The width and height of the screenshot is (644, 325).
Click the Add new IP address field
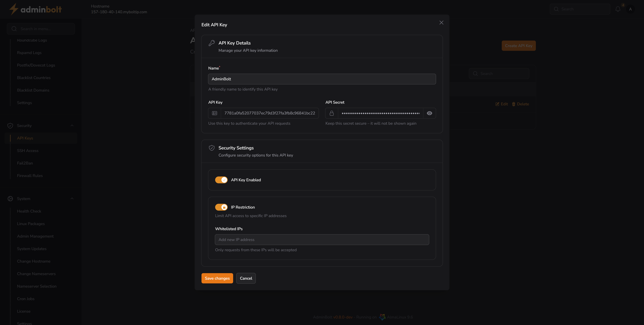[x=322, y=240]
